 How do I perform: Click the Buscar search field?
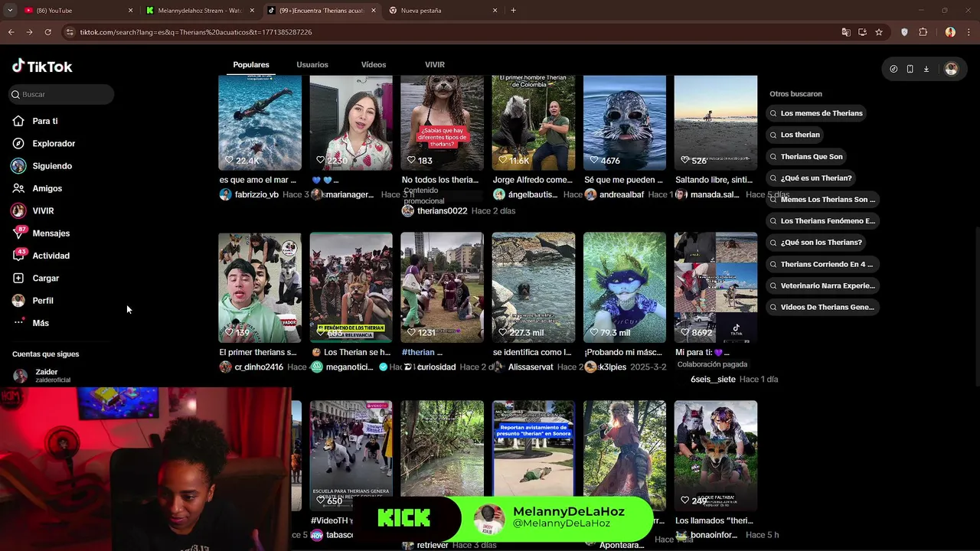point(61,94)
